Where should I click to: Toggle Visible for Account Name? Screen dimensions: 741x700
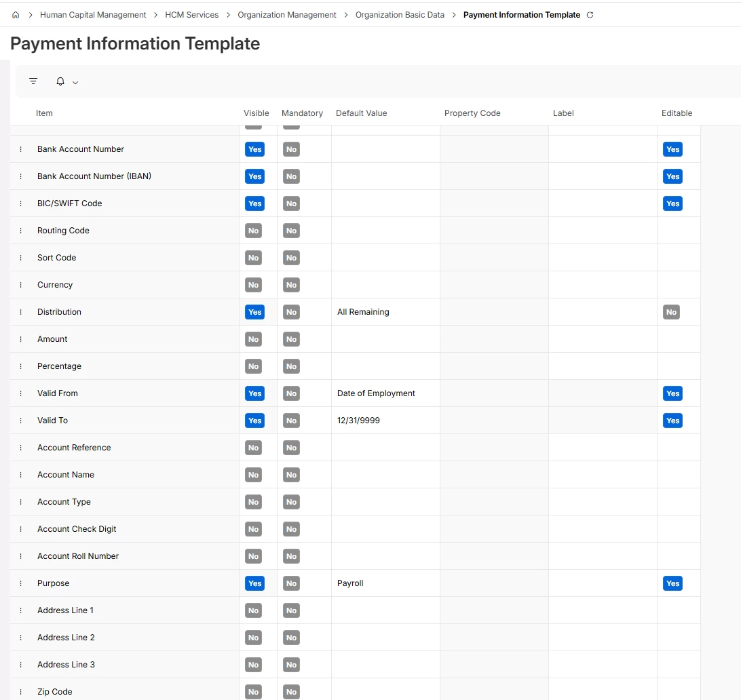coord(253,475)
